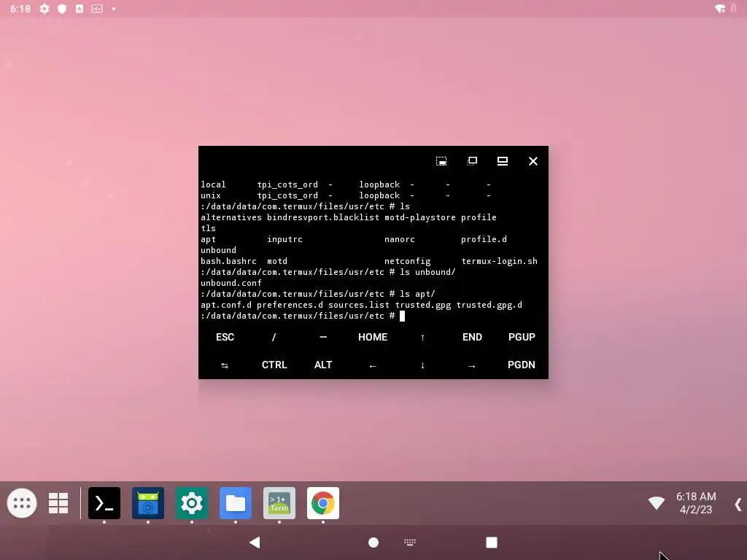Click 'netconfig' in the ls output
The width and height of the screenshot is (747, 560).
[407, 261]
